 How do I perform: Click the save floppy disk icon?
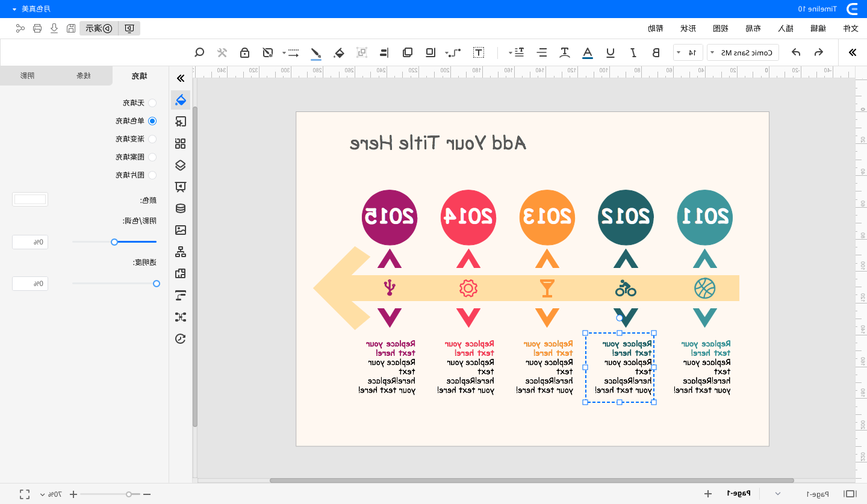(x=71, y=28)
